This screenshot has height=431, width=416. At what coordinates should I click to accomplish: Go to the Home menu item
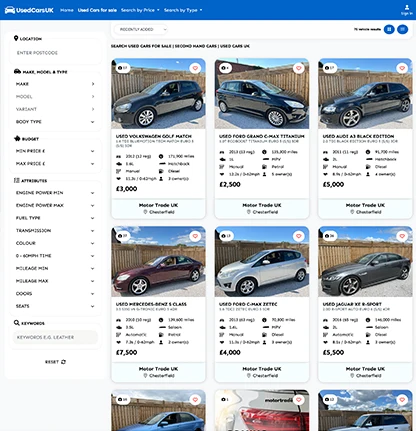pos(67,10)
